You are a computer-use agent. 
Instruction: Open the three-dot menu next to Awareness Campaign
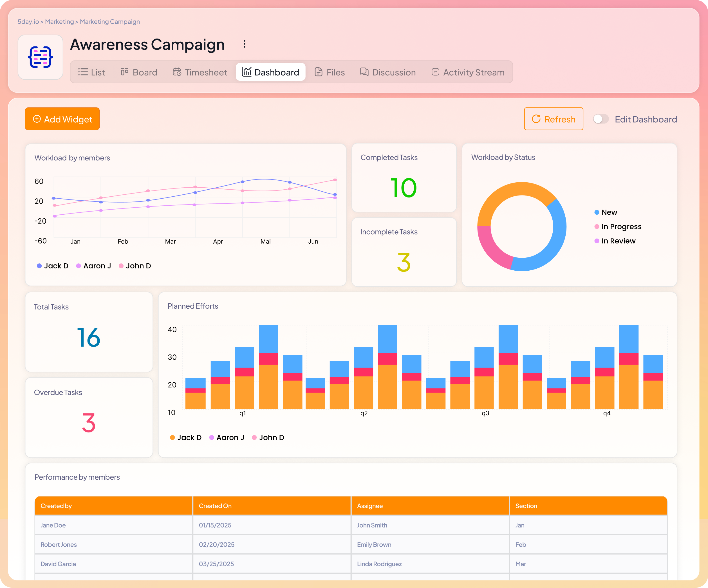tap(244, 44)
